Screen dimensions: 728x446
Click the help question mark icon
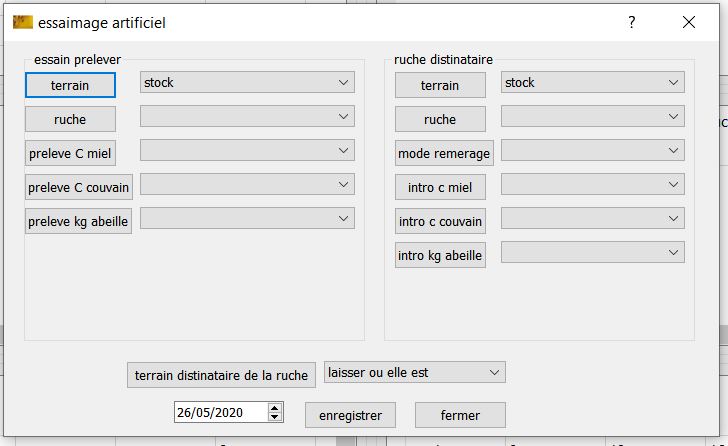pos(631,23)
